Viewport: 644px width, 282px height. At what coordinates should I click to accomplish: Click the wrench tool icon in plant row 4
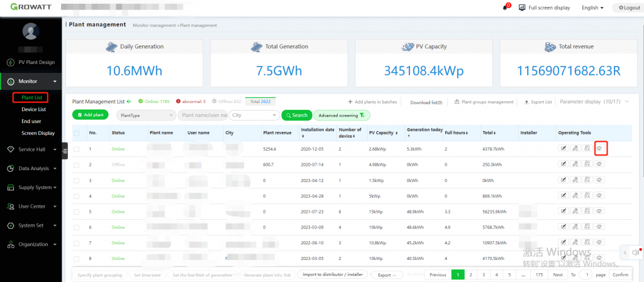575,196
